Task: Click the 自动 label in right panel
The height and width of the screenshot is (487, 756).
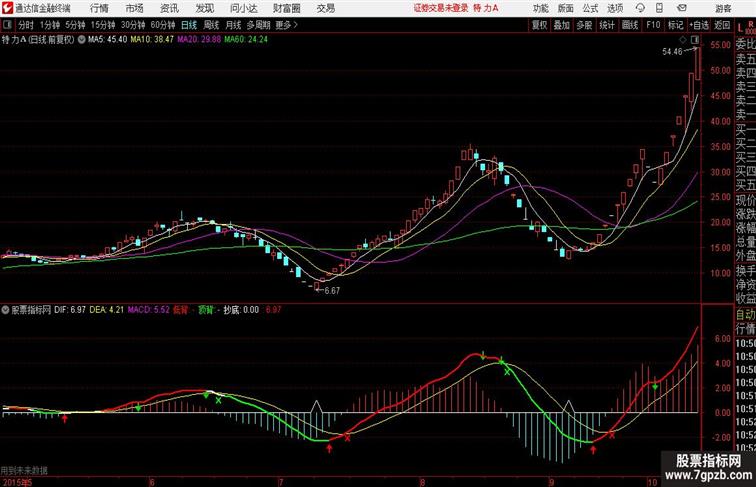Action: pos(745,315)
